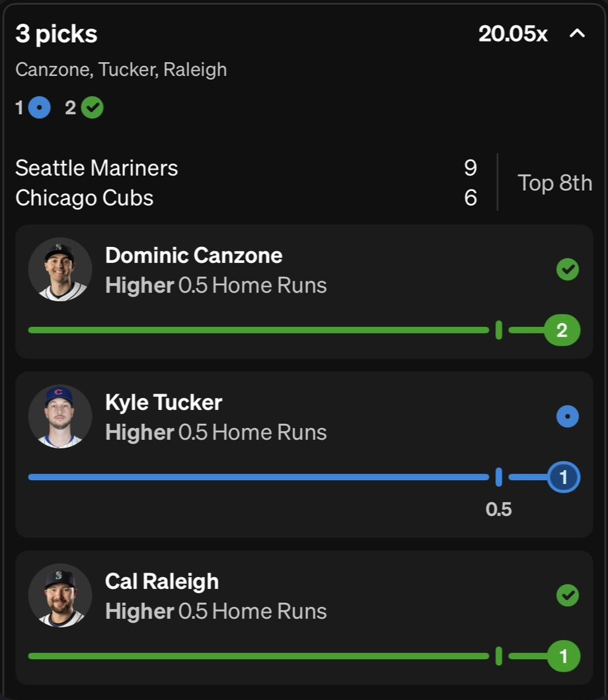This screenshot has height=700, width=608.
Task: Click Kyle Tucker's blue progress bar
Action: (x=258, y=477)
